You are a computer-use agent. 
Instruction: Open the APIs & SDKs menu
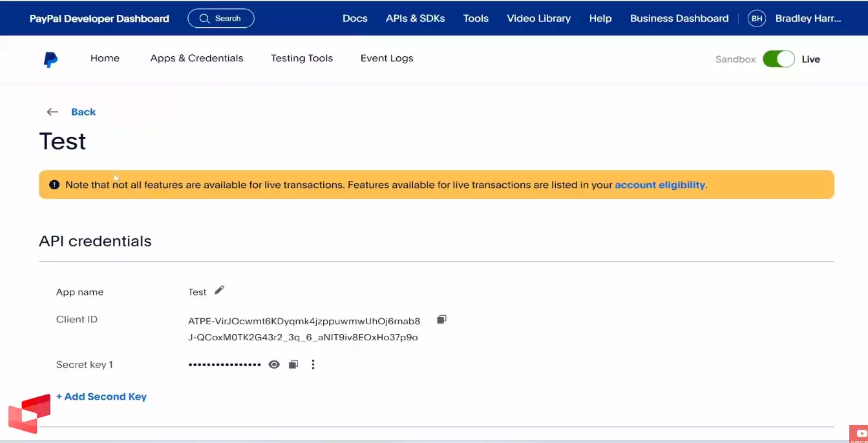click(x=415, y=19)
